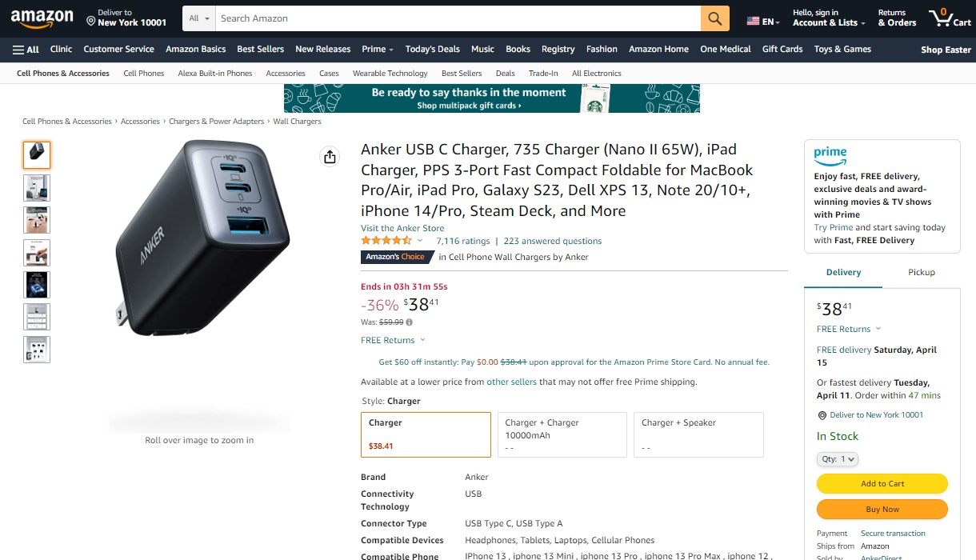Viewport: 976px width, 560px height.
Task: Click the Add to Cart button
Action: [882, 483]
